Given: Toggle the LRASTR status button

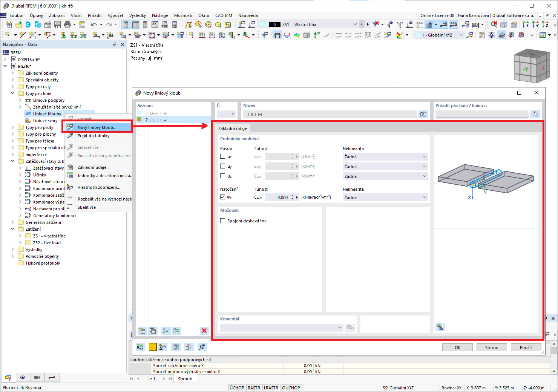Looking at the screenshot, I should 271,388.
